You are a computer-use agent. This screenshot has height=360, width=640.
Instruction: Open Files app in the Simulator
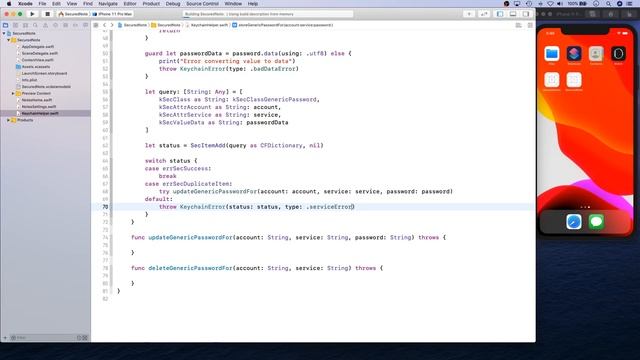tap(552, 54)
